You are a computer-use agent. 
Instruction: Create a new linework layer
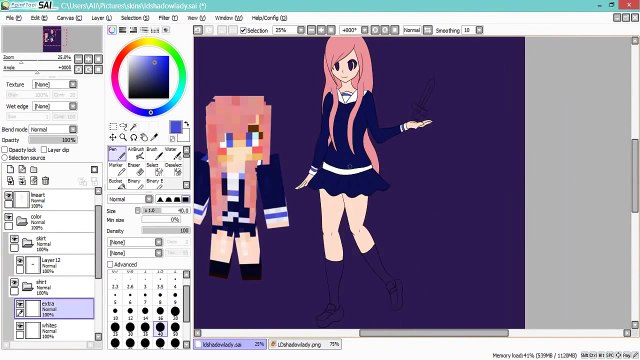point(22,169)
